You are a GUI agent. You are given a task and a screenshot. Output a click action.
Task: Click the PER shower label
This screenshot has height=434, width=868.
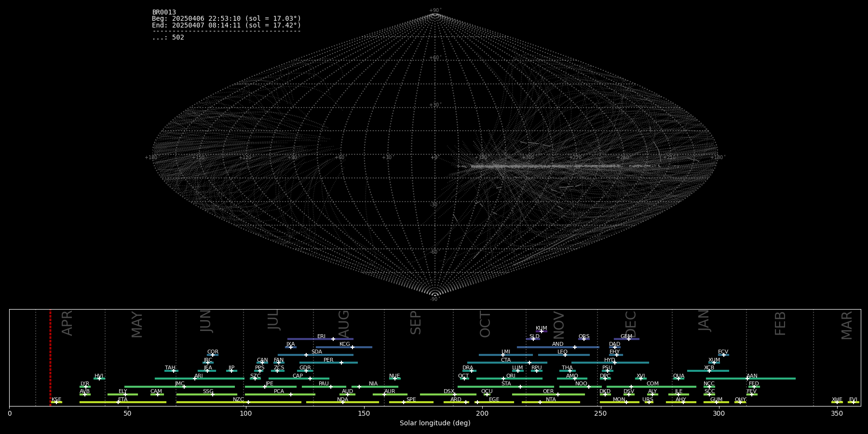(328, 360)
